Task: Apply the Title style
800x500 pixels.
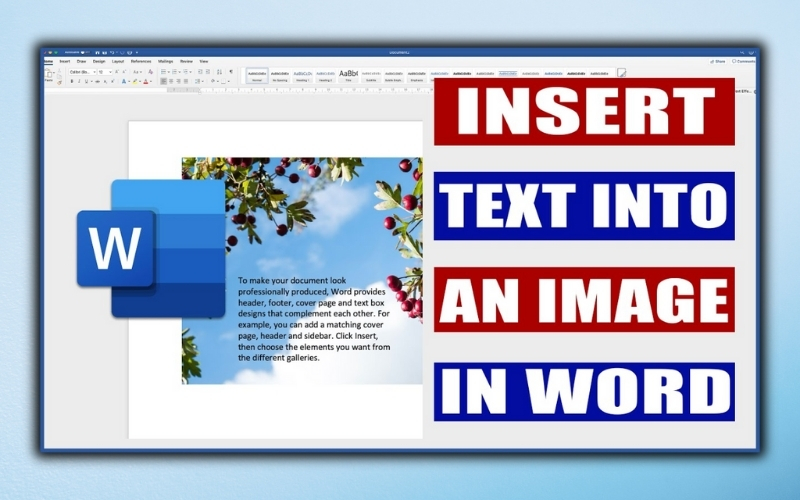Action: tap(348, 76)
